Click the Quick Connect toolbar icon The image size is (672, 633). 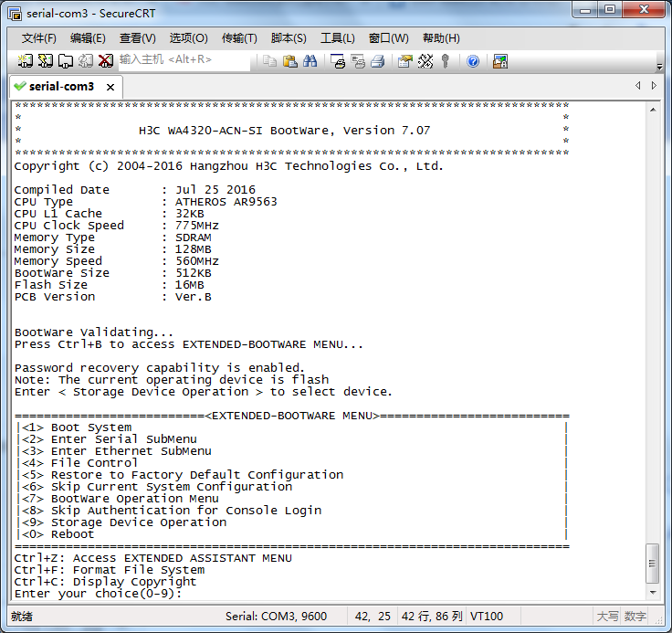coord(46,61)
